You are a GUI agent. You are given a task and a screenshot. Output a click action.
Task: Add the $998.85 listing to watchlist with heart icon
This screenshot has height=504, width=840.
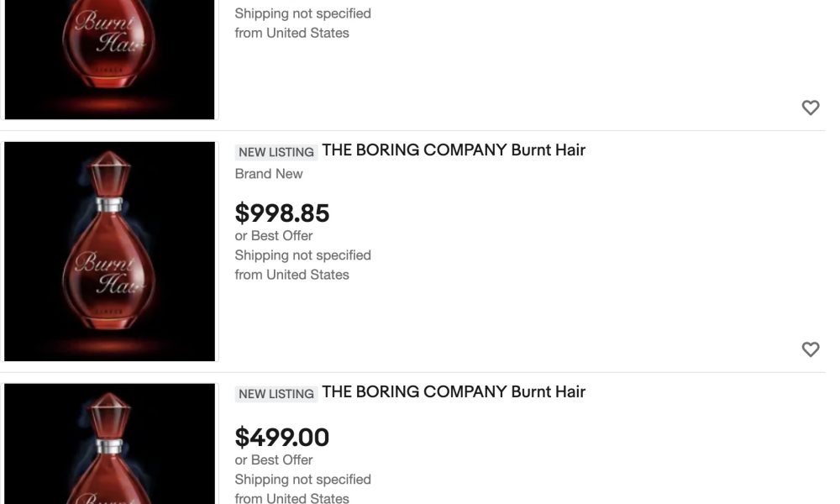click(x=810, y=349)
